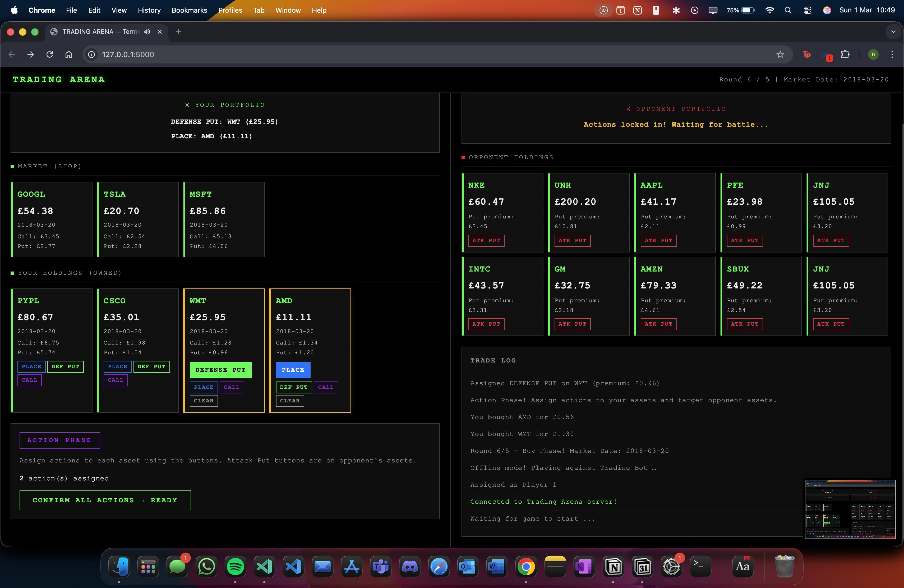
Task: Open a new browser tab
Action: coord(178,32)
